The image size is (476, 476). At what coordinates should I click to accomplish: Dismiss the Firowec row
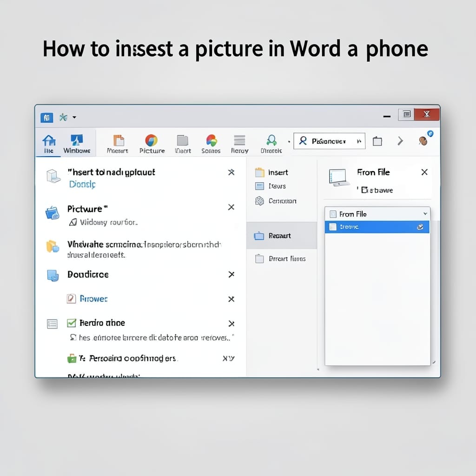pyautogui.click(x=231, y=299)
